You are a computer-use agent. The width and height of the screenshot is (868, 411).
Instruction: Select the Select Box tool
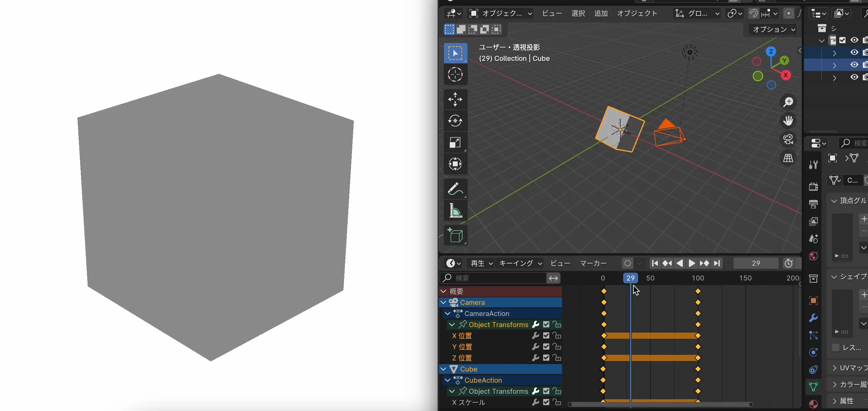point(456,53)
